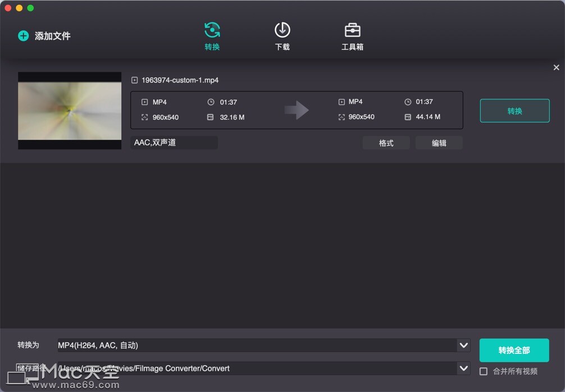Open the 转换为 output format dropdown
This screenshot has width=565, height=392.
[464, 345]
